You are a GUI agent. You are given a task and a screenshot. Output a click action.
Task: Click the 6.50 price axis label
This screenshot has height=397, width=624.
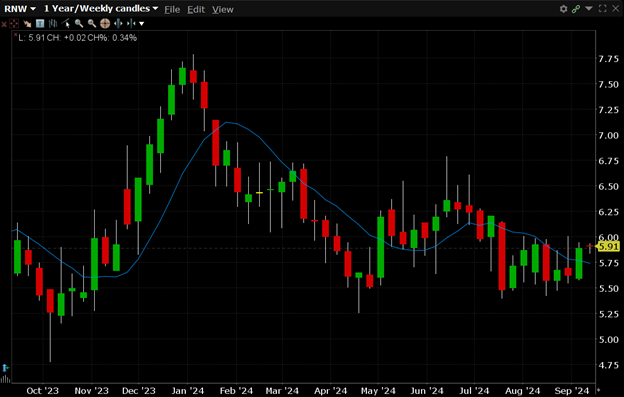click(608, 187)
